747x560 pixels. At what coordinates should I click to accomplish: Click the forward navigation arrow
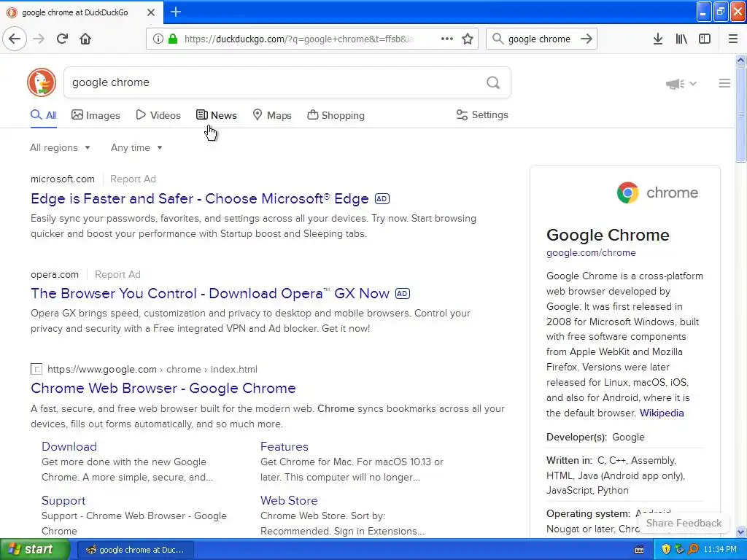(x=39, y=39)
